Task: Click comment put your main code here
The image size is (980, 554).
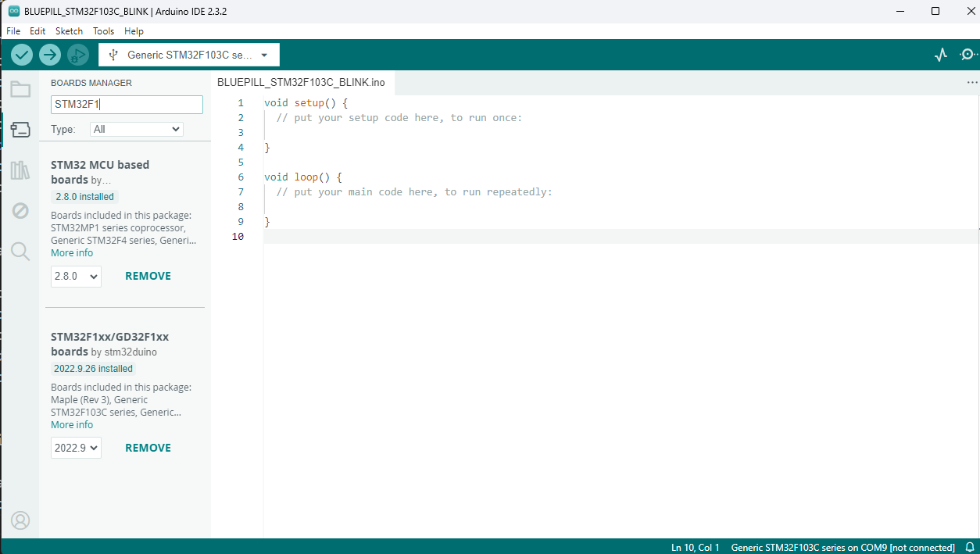Action: click(414, 191)
